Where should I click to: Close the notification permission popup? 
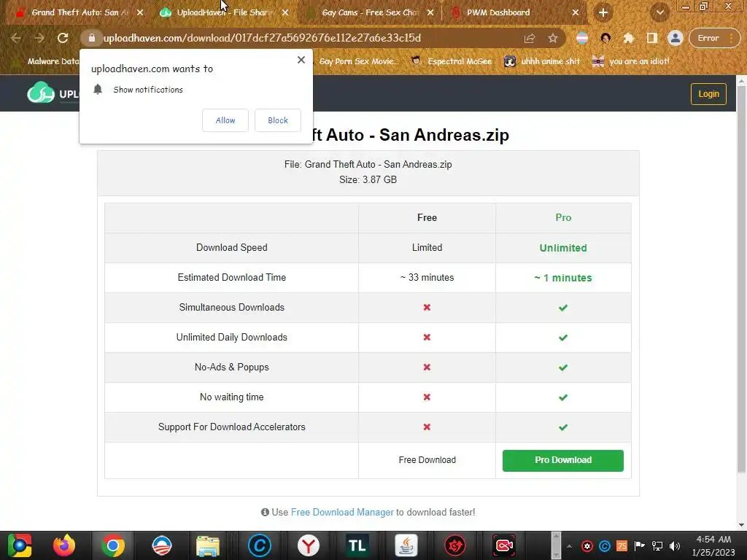[301, 60]
